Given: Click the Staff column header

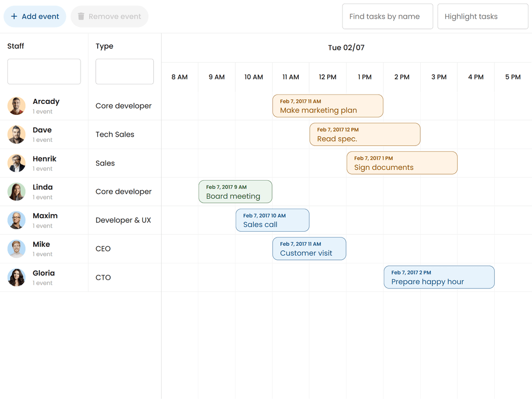Looking at the screenshot, I should pos(16,46).
